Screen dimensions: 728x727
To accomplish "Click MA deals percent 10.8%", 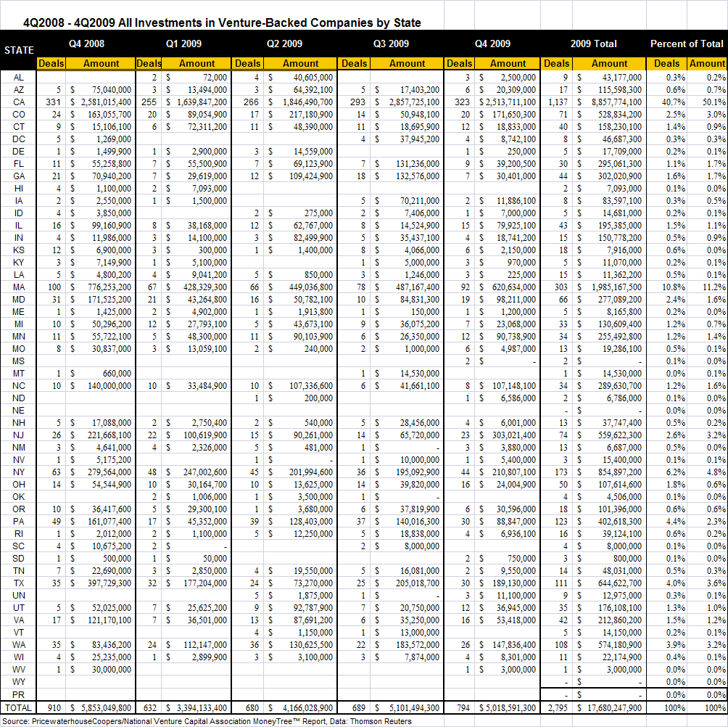I will (x=673, y=287).
